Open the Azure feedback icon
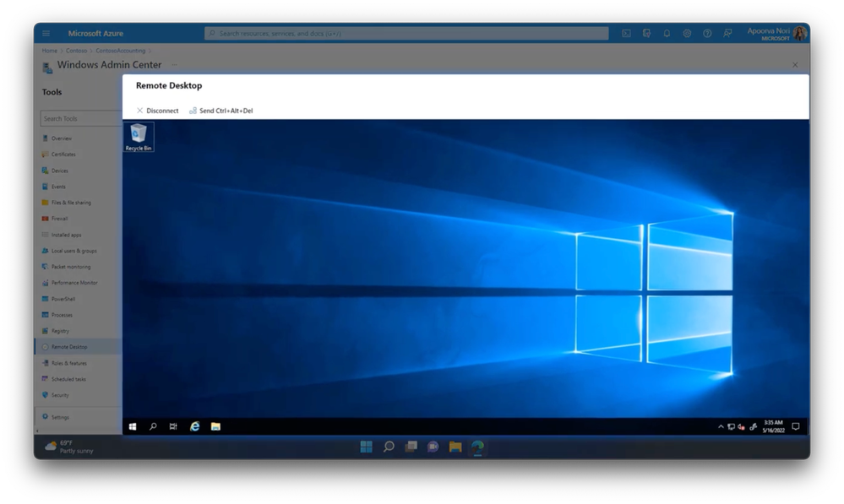 click(727, 34)
